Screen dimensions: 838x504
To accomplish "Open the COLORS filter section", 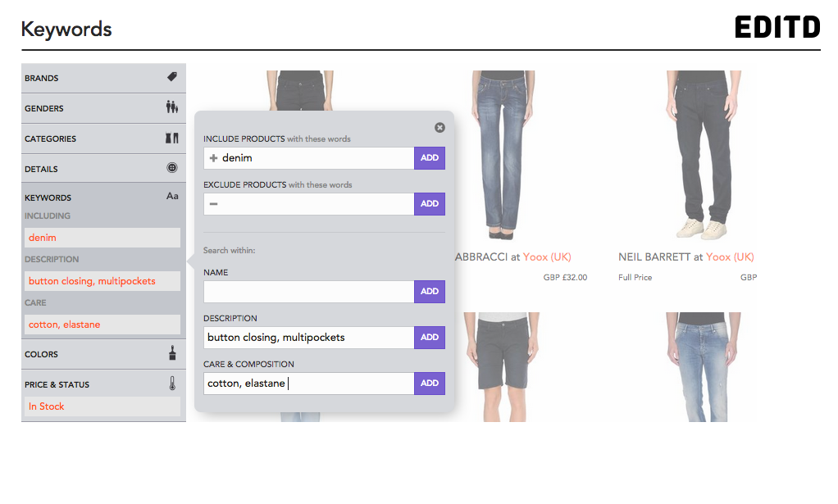I will (103, 354).
